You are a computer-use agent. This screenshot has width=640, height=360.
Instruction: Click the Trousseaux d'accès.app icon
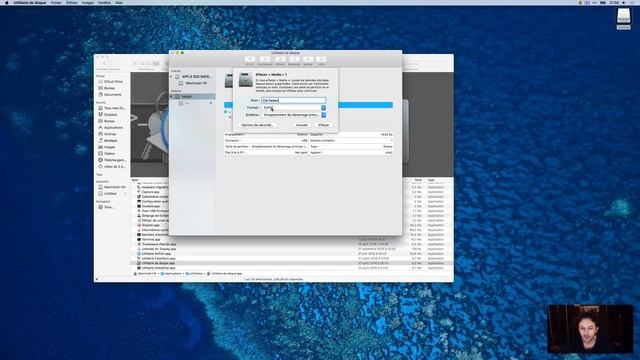click(139, 244)
